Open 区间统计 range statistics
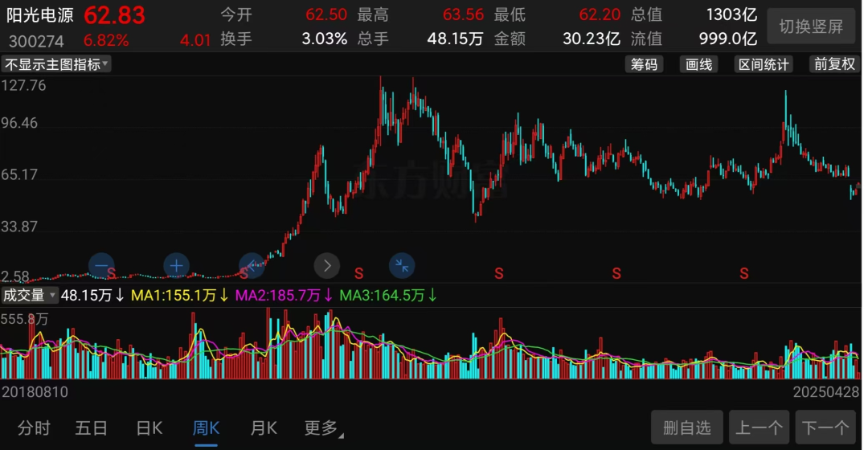The width and height of the screenshot is (868, 450). 763,64
